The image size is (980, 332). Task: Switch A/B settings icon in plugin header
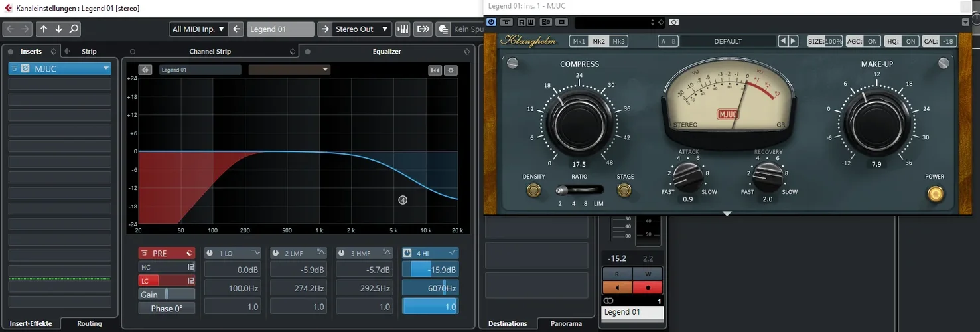pos(546,22)
